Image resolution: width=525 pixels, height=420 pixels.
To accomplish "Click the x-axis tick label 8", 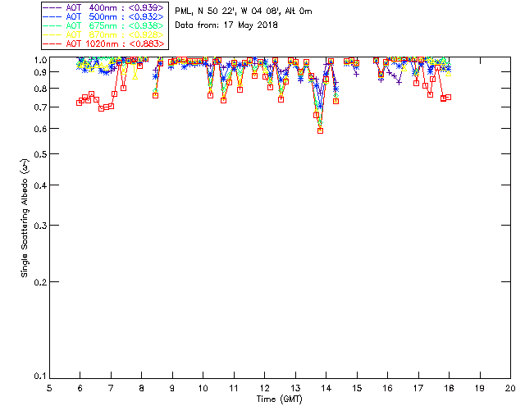I will coord(142,388).
